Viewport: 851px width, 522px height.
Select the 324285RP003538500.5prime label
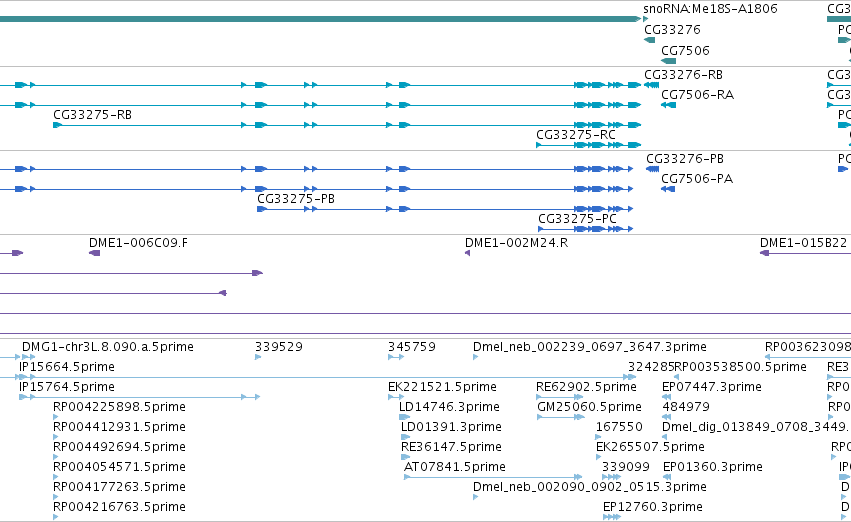(x=717, y=367)
